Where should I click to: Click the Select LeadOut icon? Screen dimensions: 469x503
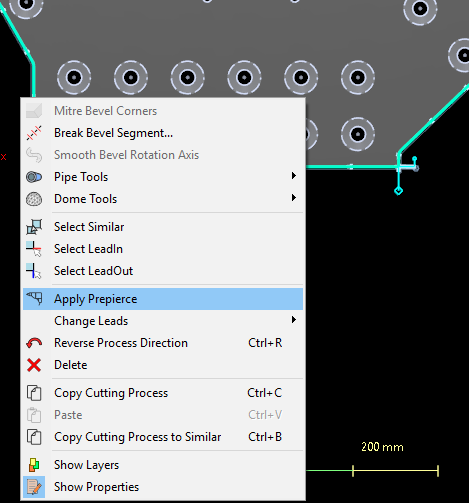click(x=34, y=271)
